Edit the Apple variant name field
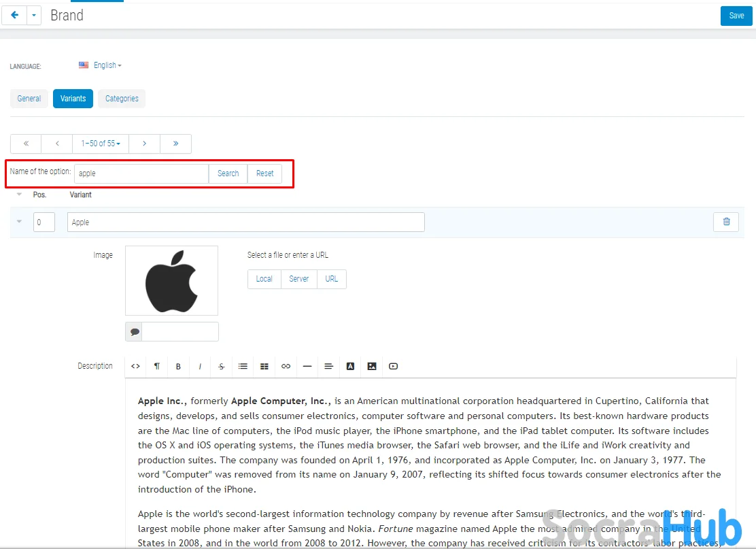 pos(246,222)
